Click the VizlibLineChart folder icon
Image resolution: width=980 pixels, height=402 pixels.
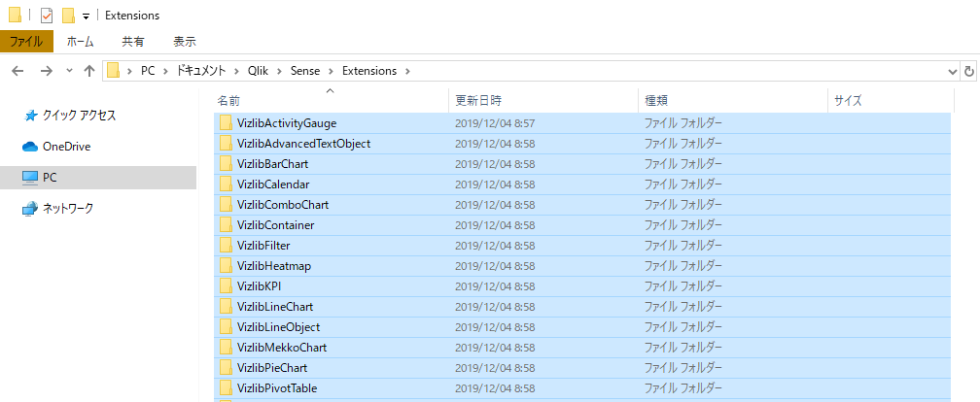coord(226,307)
